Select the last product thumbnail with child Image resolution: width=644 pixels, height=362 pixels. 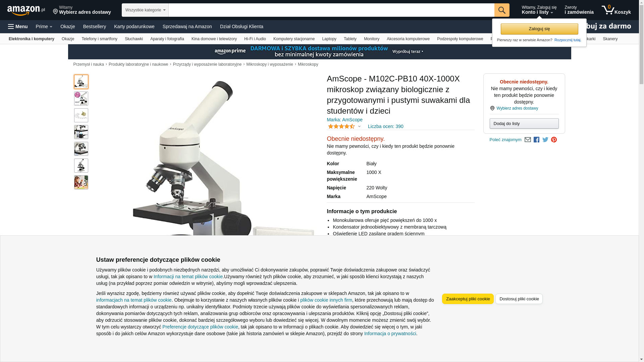point(81,182)
